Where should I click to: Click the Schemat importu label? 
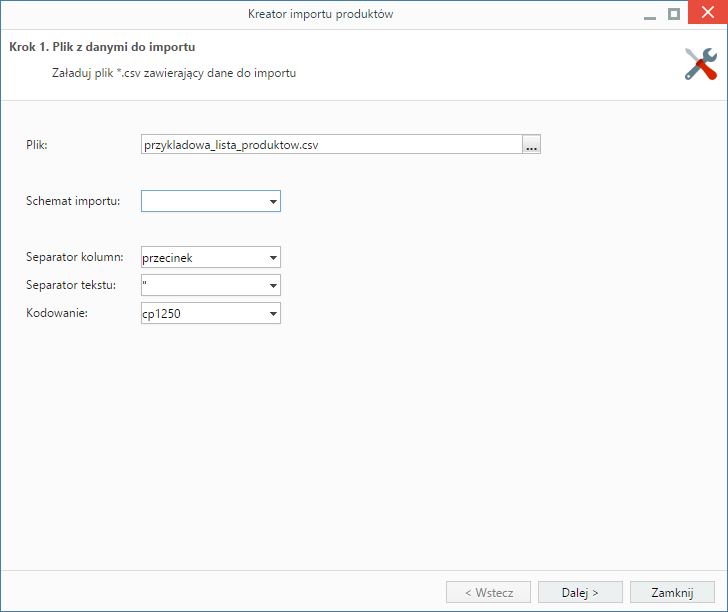(x=73, y=201)
